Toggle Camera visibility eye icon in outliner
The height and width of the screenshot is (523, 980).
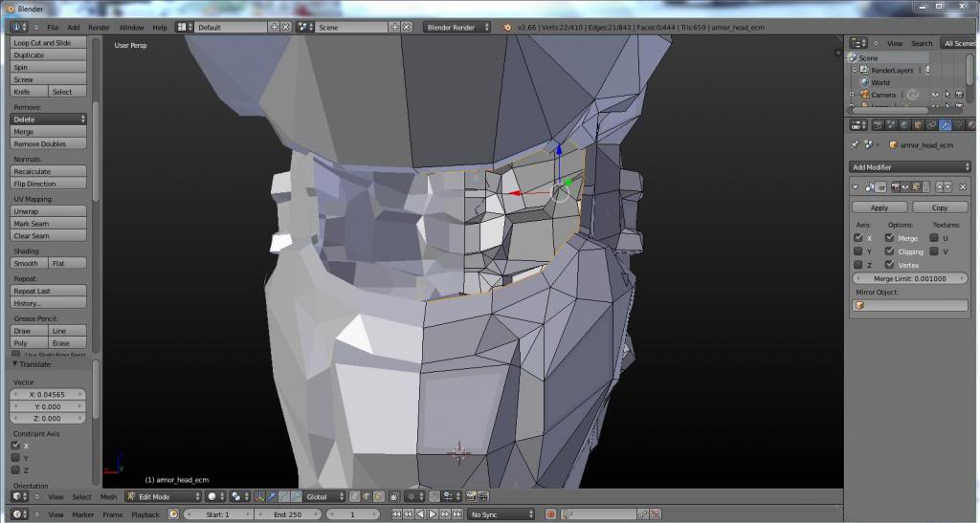coord(934,95)
